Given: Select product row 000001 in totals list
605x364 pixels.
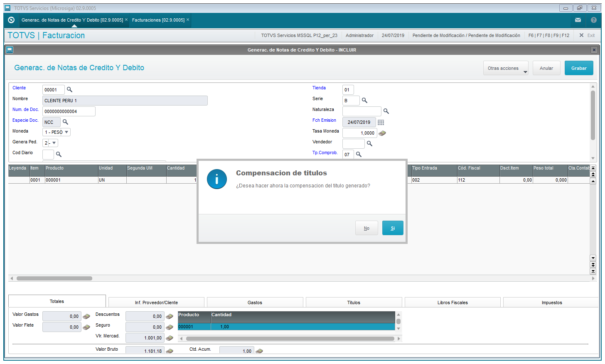Looking at the screenshot, I should pyautogui.click(x=286, y=327).
